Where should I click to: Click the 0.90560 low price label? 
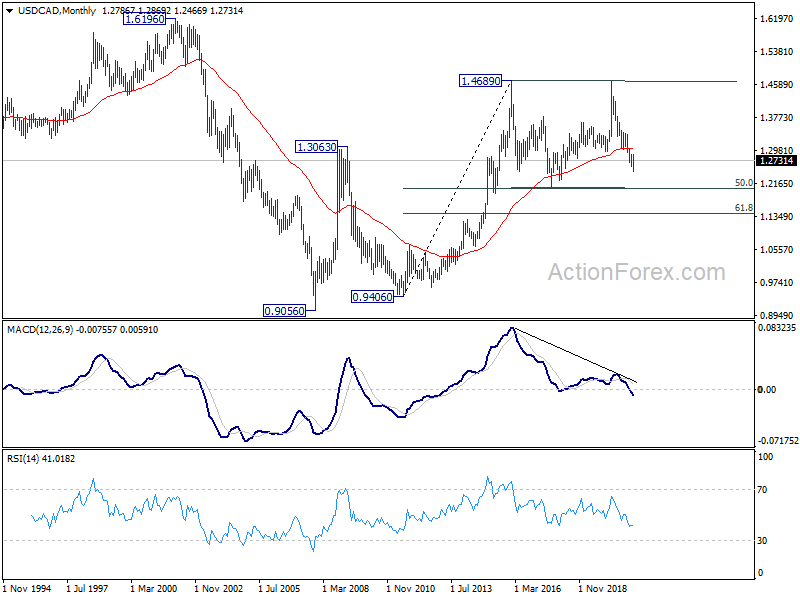tap(284, 310)
